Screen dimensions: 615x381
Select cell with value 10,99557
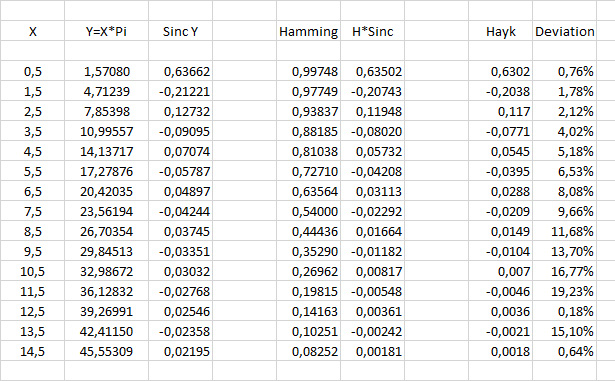click(106, 131)
